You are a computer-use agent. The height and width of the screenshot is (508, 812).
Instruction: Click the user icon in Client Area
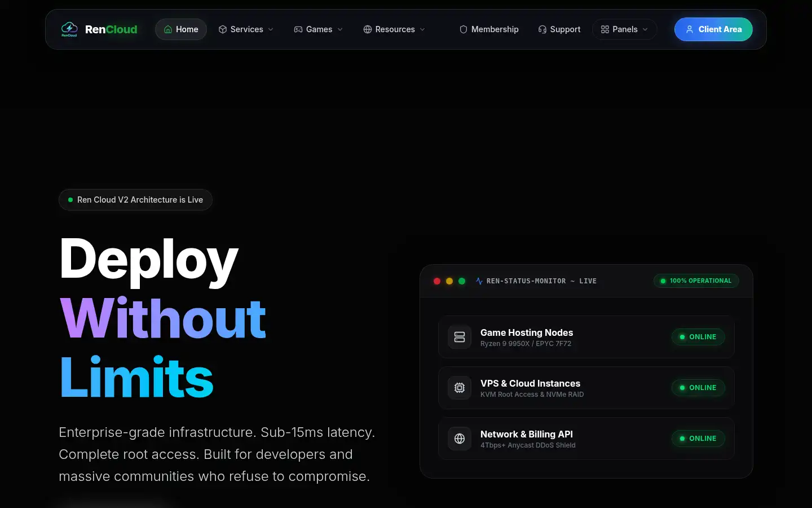pyautogui.click(x=690, y=29)
